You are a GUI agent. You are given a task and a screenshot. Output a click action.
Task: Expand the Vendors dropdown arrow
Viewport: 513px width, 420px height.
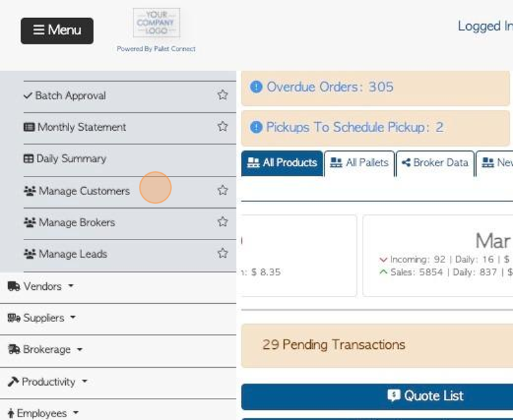coord(71,286)
